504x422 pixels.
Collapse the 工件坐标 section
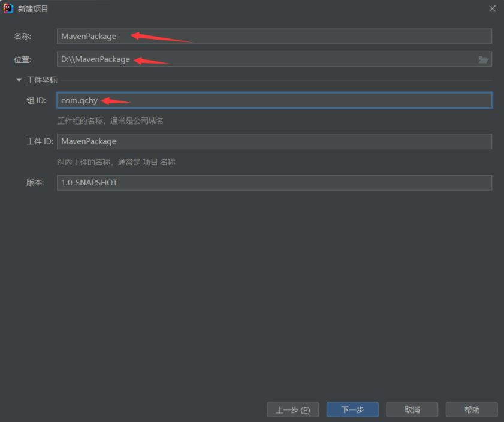pyautogui.click(x=19, y=80)
